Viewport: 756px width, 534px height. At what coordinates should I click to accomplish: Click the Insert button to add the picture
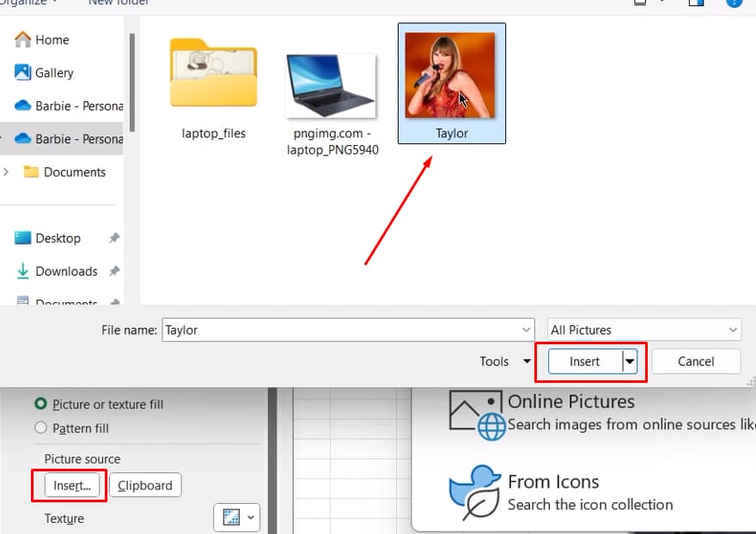585,361
